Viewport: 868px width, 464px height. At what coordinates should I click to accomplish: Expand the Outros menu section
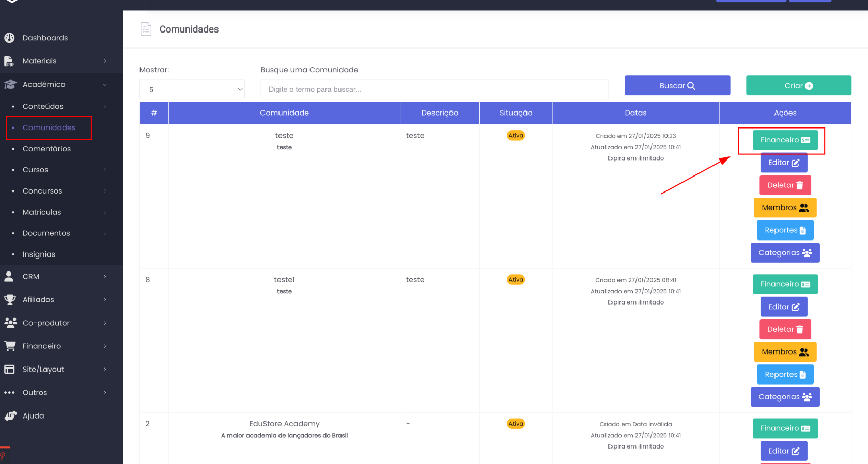[105, 393]
